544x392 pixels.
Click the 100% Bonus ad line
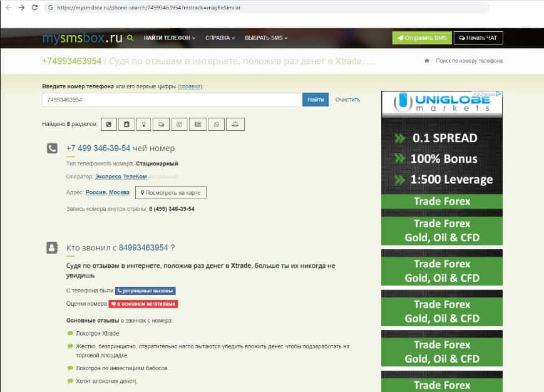tap(444, 158)
